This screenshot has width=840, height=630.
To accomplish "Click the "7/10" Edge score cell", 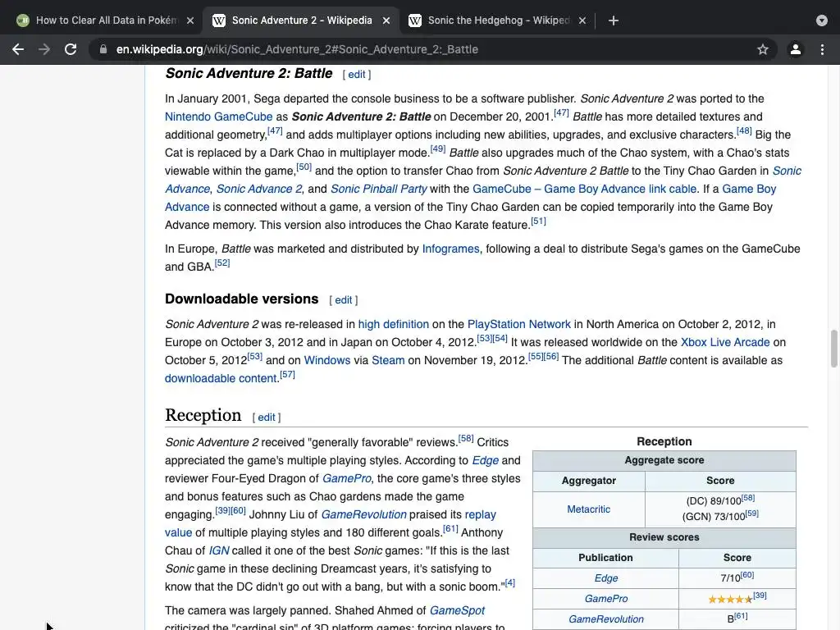I will (x=737, y=577).
